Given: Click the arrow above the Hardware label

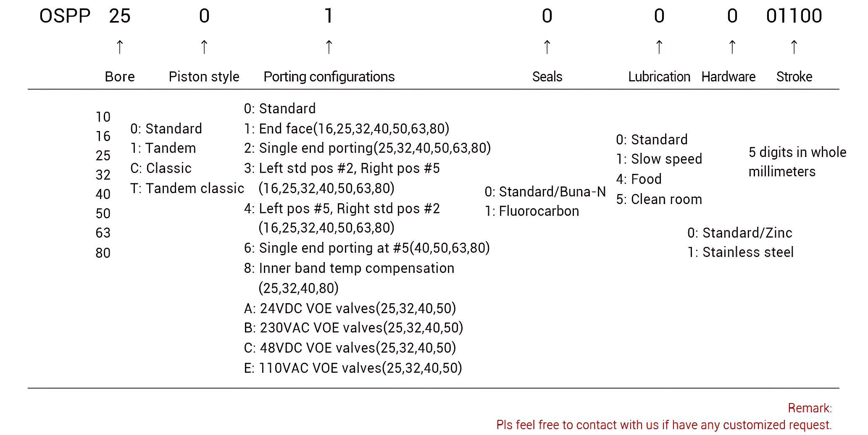Looking at the screenshot, I should coord(732,47).
